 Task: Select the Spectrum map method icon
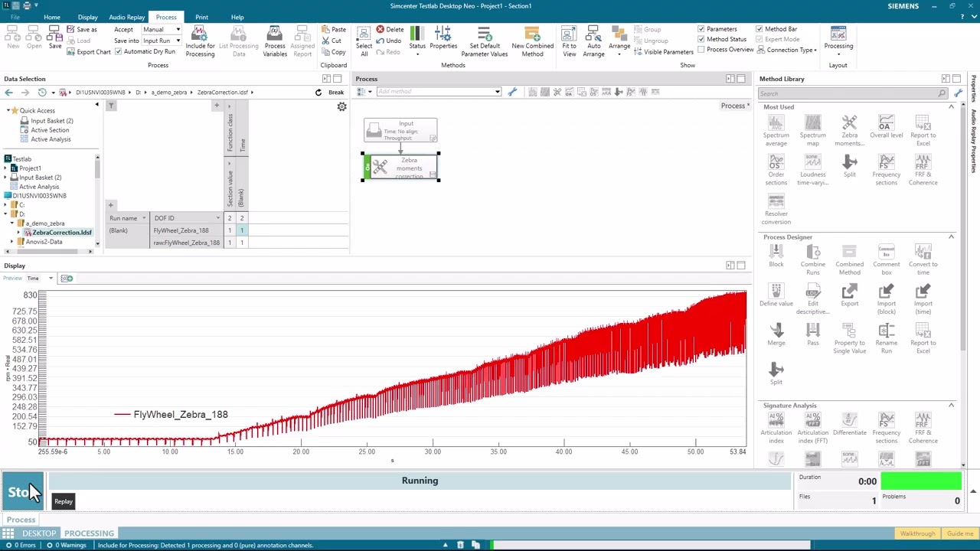[812, 130]
